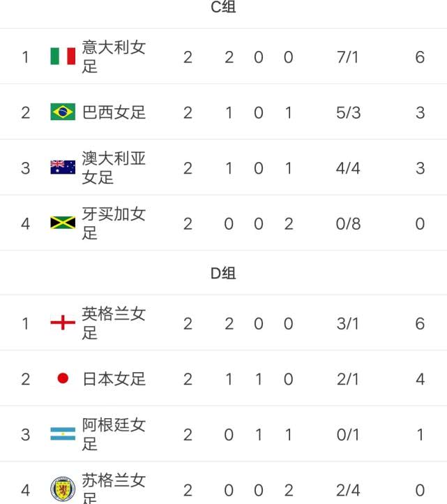Image resolution: width=447 pixels, height=504 pixels.
Task: Click the Argentina flag icon
Action: point(63,433)
